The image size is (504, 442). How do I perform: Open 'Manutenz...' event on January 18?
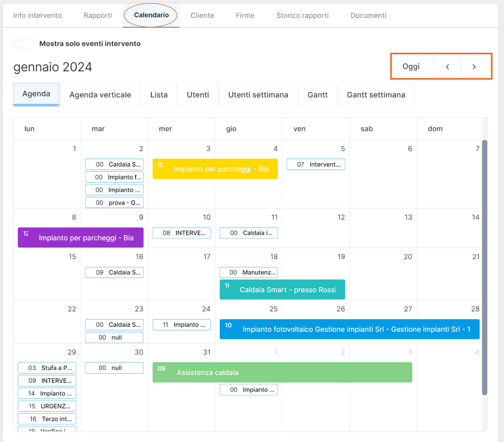249,272
